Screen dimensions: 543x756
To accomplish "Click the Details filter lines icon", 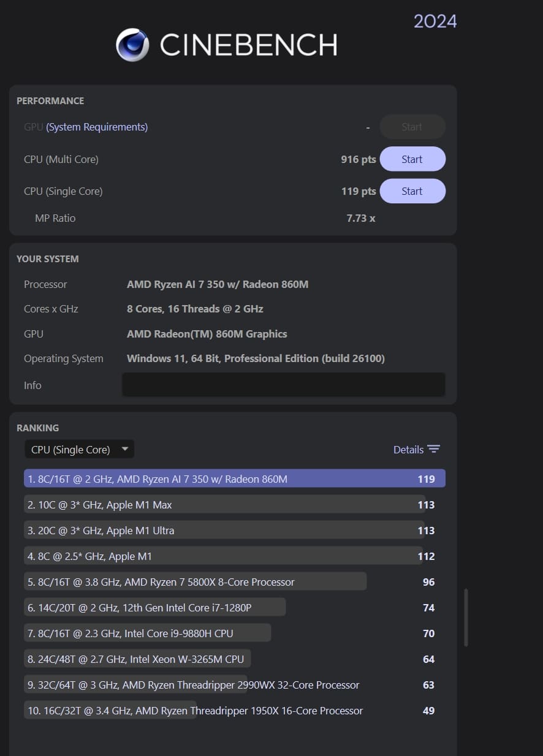I will [x=434, y=449].
